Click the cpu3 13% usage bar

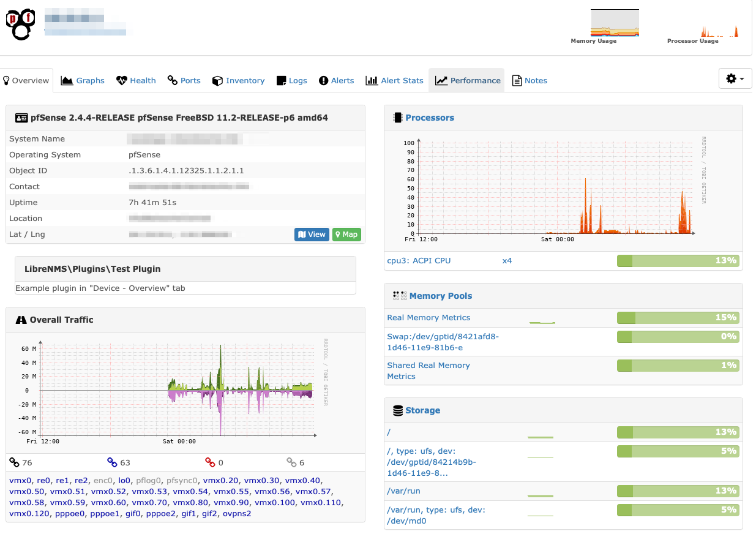(x=678, y=261)
